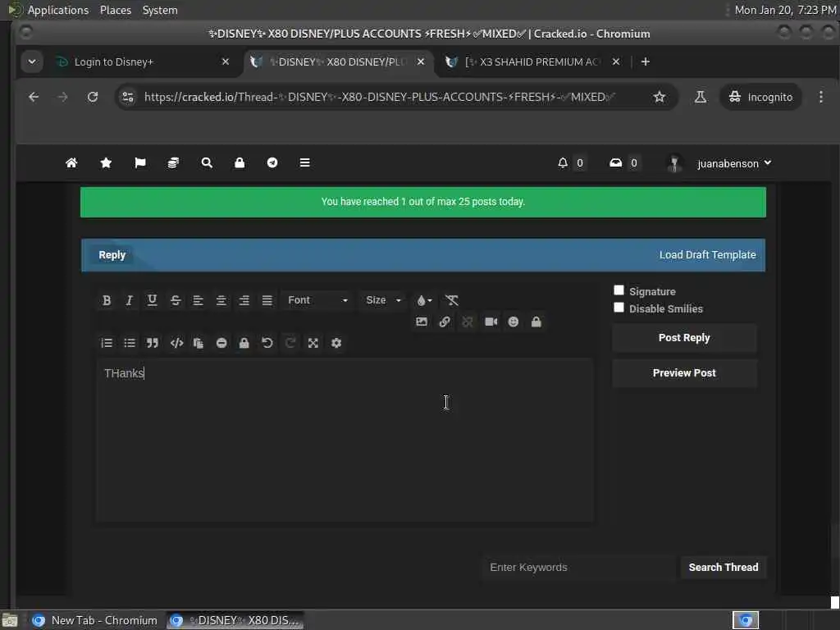840x630 pixels.
Task: Click the Enter Keywords search field
Action: [x=578, y=568]
